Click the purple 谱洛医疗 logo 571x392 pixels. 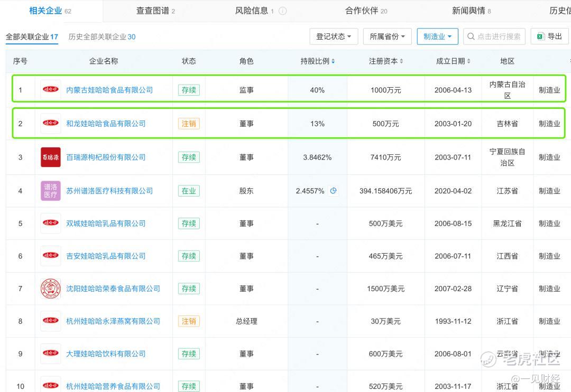[x=51, y=191]
